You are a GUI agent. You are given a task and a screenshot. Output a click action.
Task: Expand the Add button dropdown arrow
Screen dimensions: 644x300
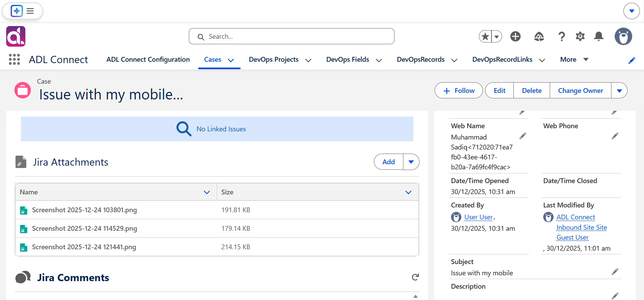point(411,162)
